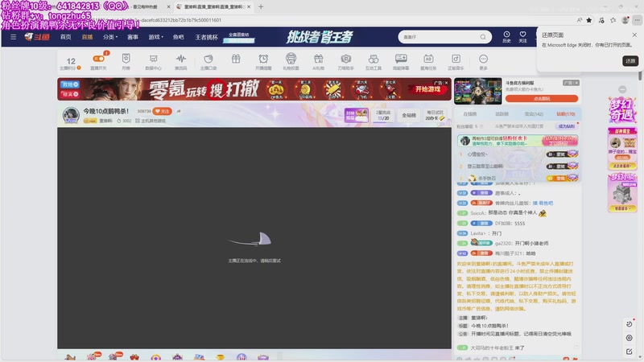644x362 pixels.
Task: Open the gift box icon in streamer toolbar
Action: point(236,59)
